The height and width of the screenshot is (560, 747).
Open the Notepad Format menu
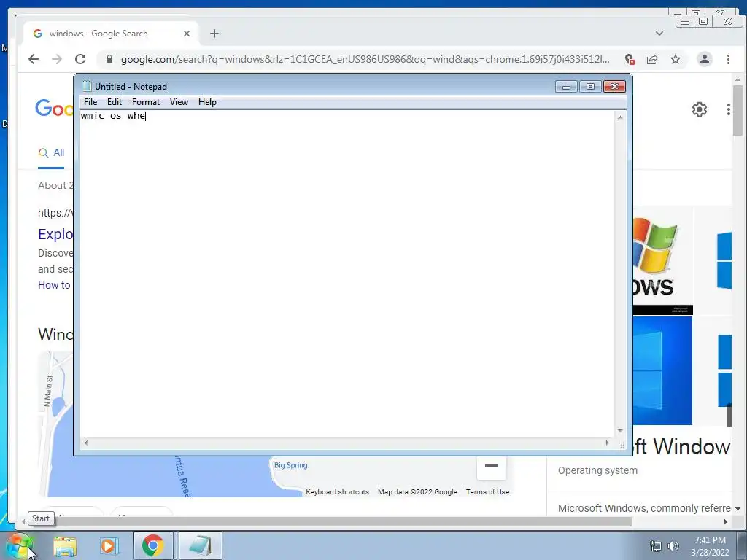tap(146, 102)
